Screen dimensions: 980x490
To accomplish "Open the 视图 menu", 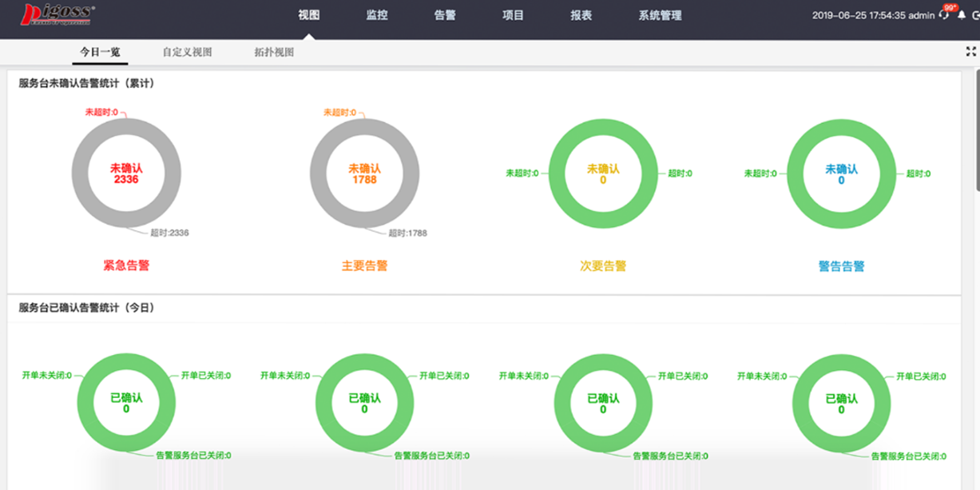I will [307, 14].
